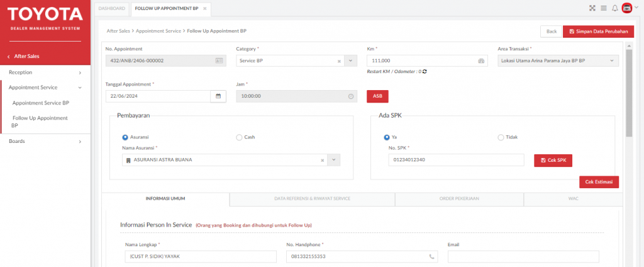Expand the Reception sidebar menu
This screenshot has height=267, width=644.
pos(45,72)
